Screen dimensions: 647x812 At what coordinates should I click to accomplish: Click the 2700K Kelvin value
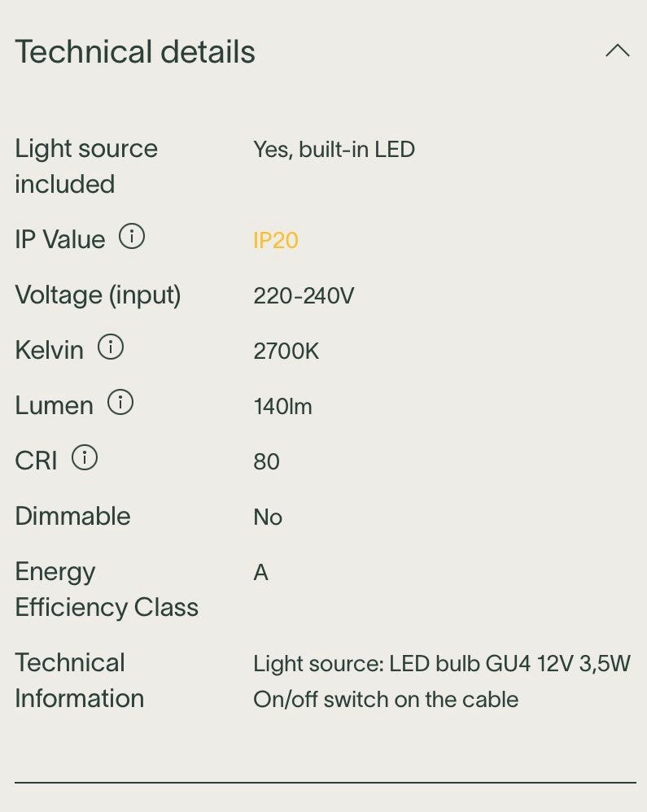point(286,351)
